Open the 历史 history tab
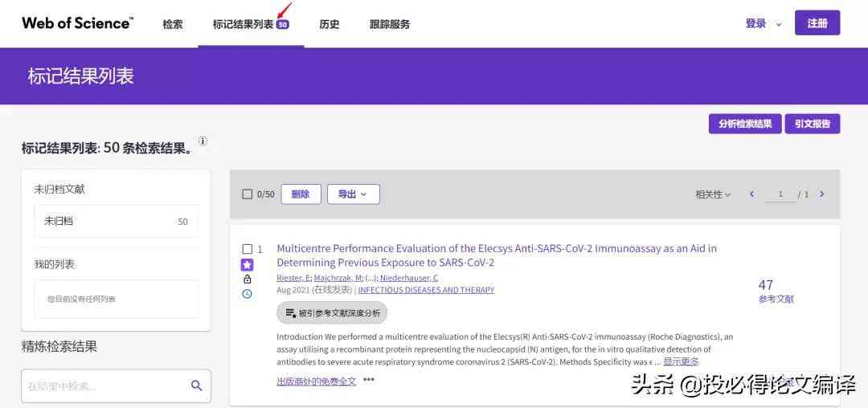868x408 pixels. [x=330, y=24]
